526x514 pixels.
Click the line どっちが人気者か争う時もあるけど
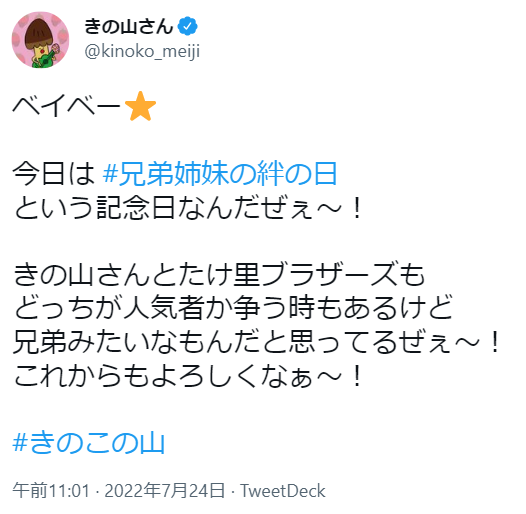click(x=233, y=308)
